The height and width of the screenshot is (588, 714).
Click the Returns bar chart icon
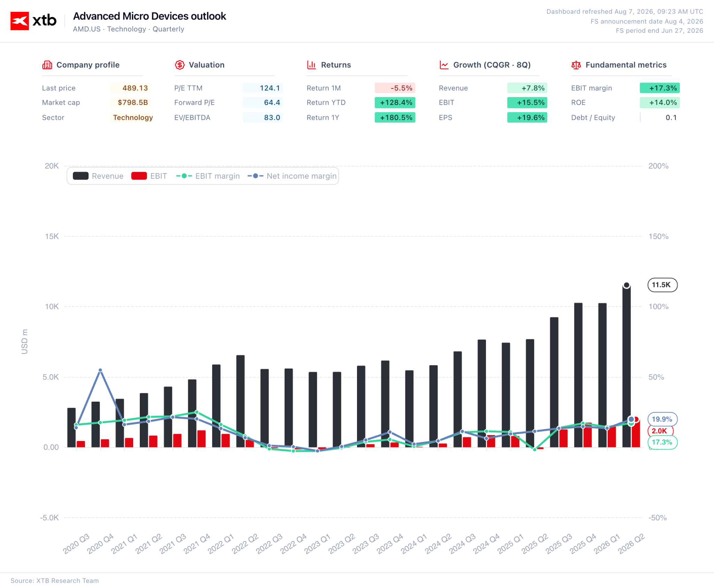coord(311,65)
